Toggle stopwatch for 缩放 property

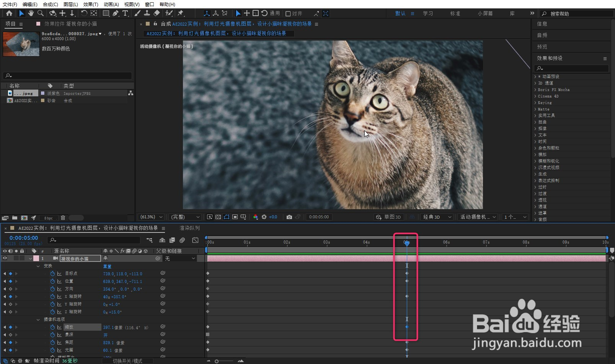52,327
